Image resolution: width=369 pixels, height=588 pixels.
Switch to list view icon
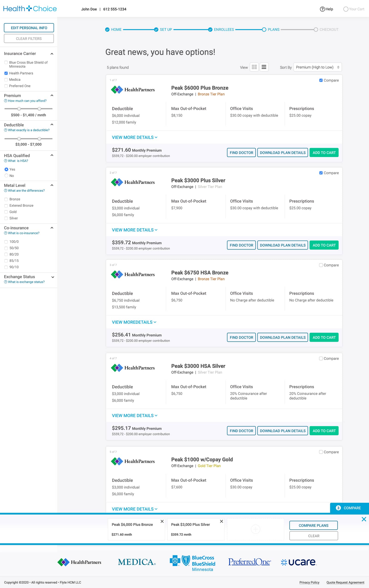click(264, 67)
